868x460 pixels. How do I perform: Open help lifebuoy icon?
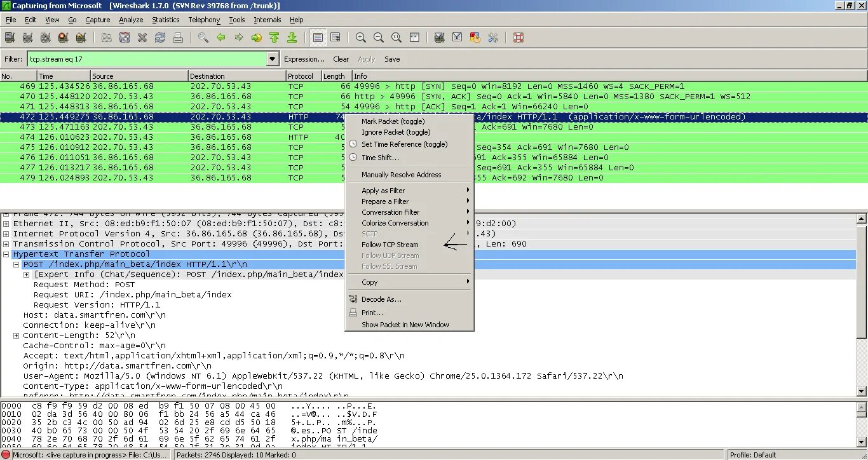pos(518,37)
